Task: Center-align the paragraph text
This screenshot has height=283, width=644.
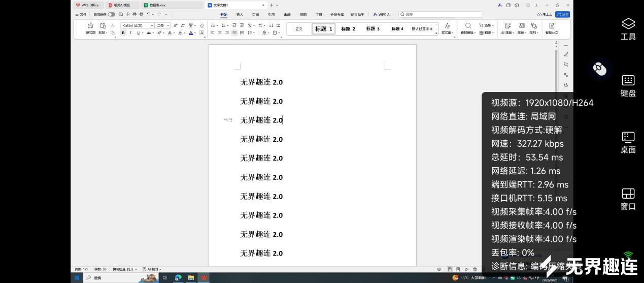Action: click(x=220, y=33)
